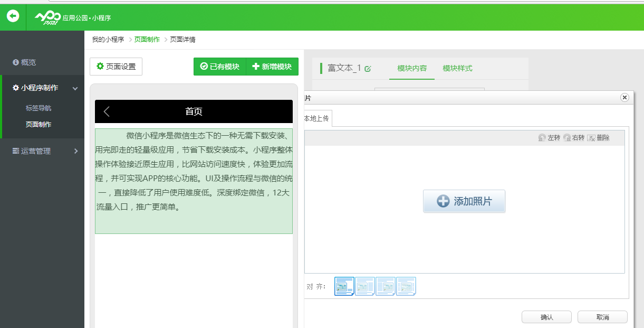The width and height of the screenshot is (644, 328).
Task: Rotate the image right with 右转
Action: coord(574,138)
